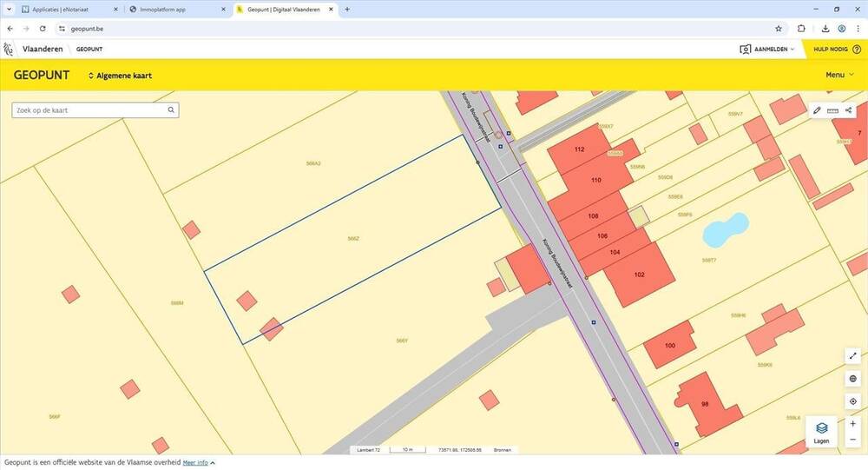The image size is (868, 470).
Task: Click building number 110 on the map
Action: [x=596, y=180]
